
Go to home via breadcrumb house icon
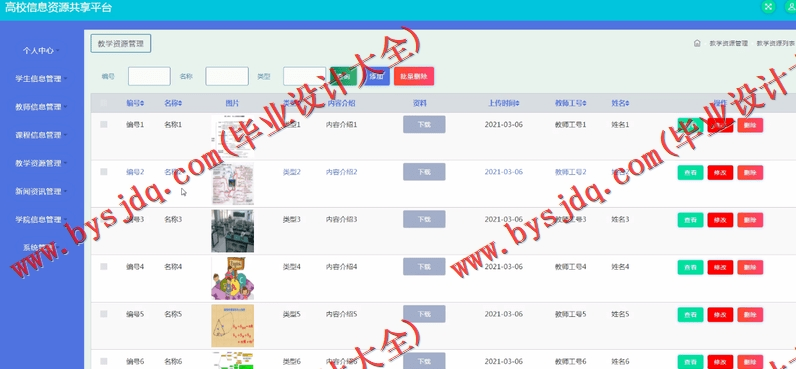(x=697, y=44)
